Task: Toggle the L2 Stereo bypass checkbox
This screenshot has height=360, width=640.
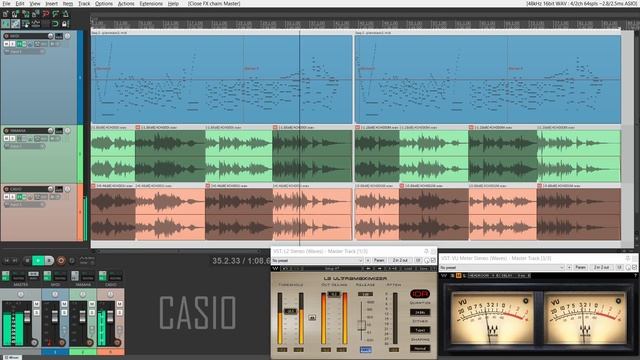Action: 433,260
